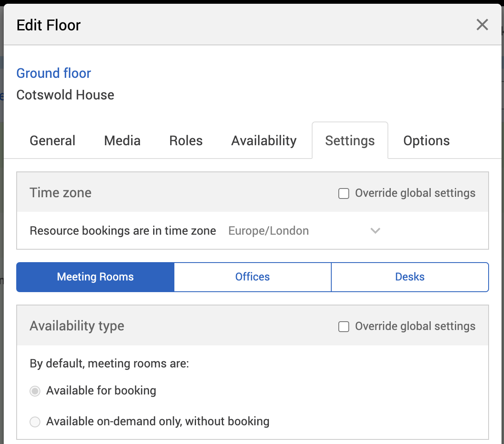Choose Available on-demand only, without booking
The image size is (504, 444).
pyautogui.click(x=35, y=422)
